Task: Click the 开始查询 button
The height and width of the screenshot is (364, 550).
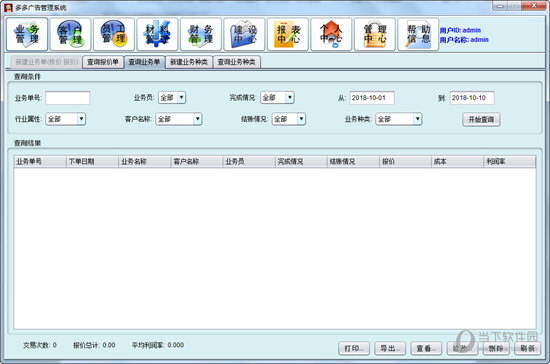Action: pos(481,120)
